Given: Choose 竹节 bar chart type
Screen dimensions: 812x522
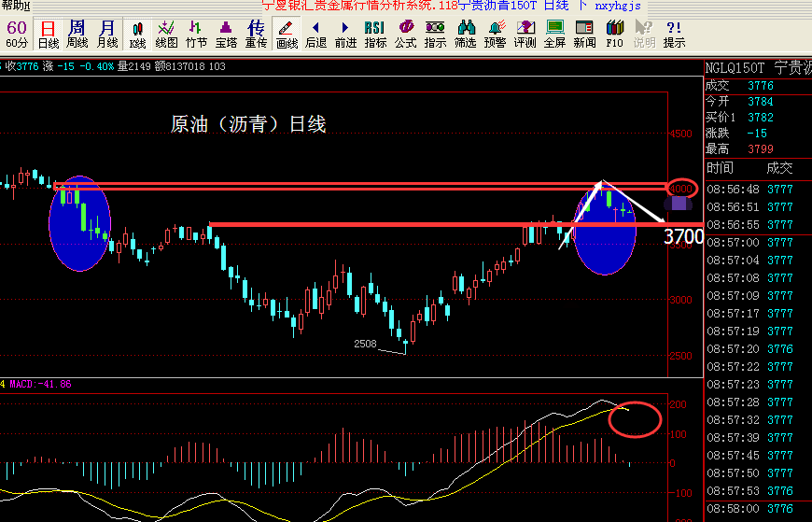Looking at the screenshot, I should [196, 35].
